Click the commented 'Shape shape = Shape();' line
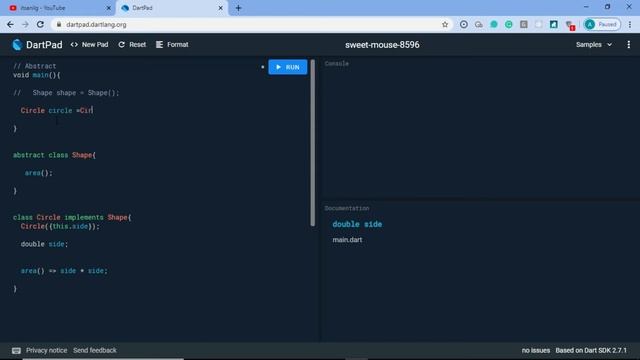This screenshot has height=360, width=640. 66,93
